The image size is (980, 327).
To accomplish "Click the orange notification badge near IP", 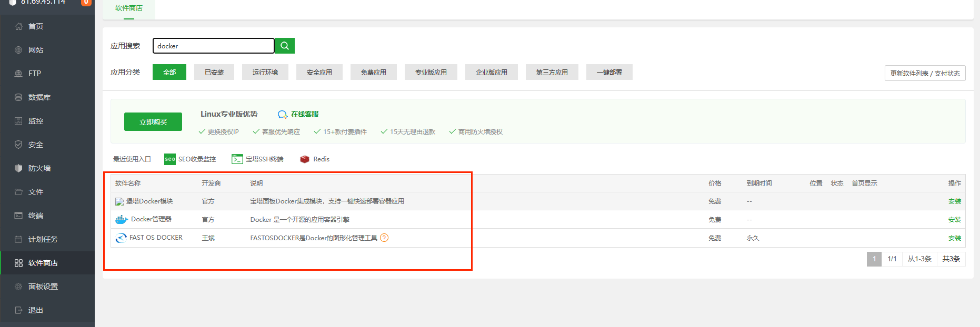I will (x=86, y=2).
